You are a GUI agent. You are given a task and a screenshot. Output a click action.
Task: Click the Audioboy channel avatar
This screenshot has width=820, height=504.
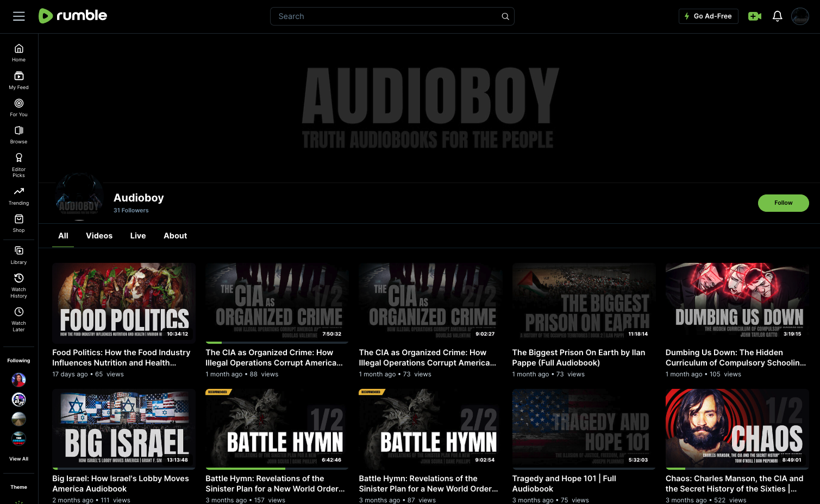tap(79, 197)
